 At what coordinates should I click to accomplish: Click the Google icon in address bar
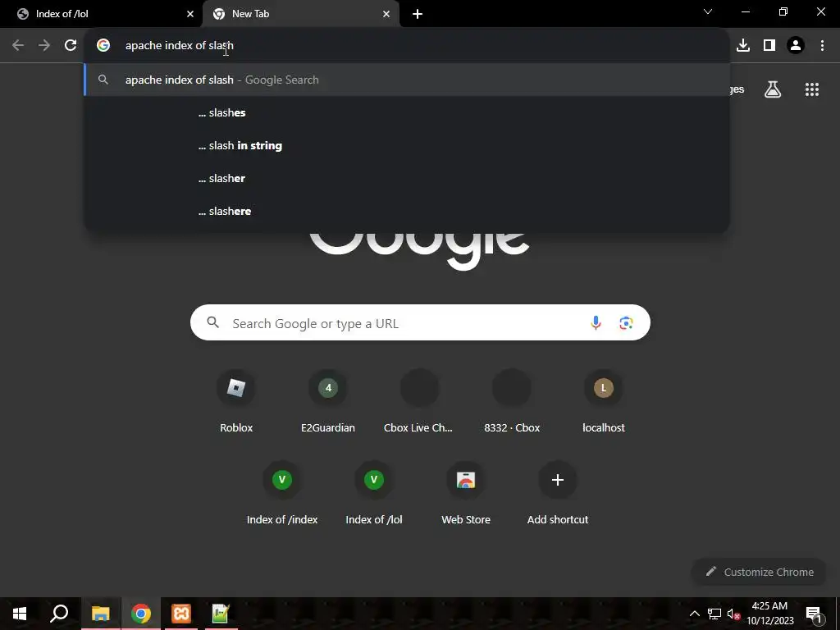coord(103,46)
